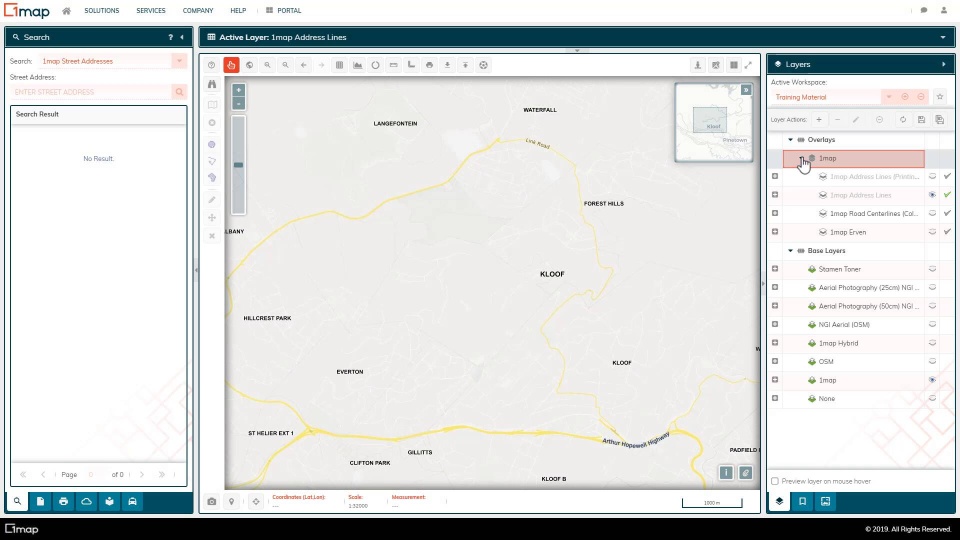Screen dimensions: 960x540
Task: Open the binoculars find tool
Action: [212, 85]
